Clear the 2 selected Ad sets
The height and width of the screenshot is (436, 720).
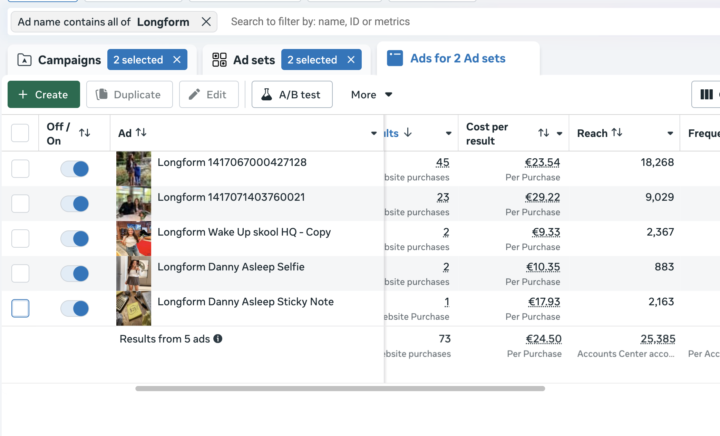pyautogui.click(x=351, y=60)
